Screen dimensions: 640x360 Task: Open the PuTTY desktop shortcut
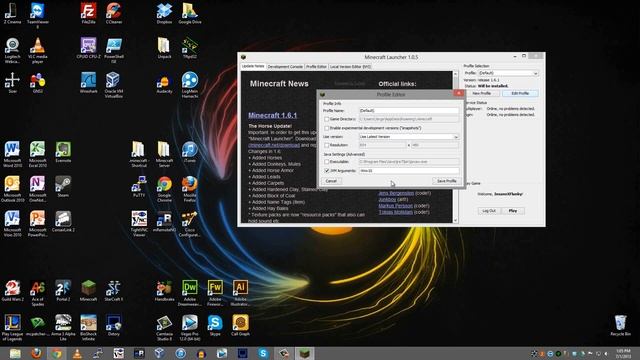point(139,187)
